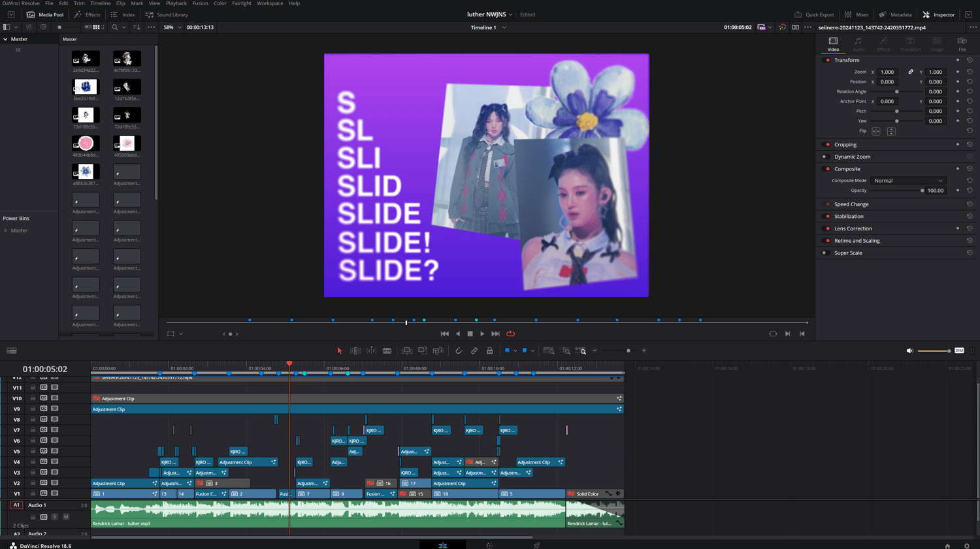Toggle the Transform section enable switch
The width and height of the screenshot is (980, 549).
[x=826, y=60]
